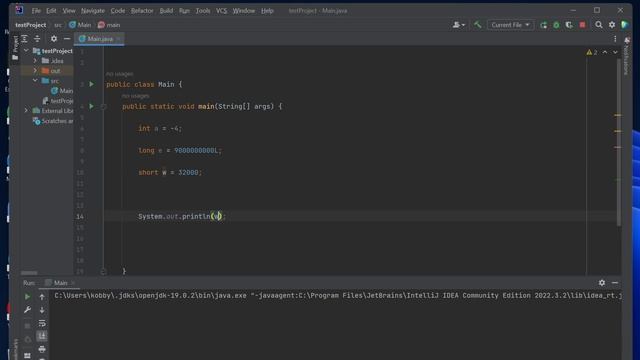Click the 'short w = 32000;' line

point(170,172)
